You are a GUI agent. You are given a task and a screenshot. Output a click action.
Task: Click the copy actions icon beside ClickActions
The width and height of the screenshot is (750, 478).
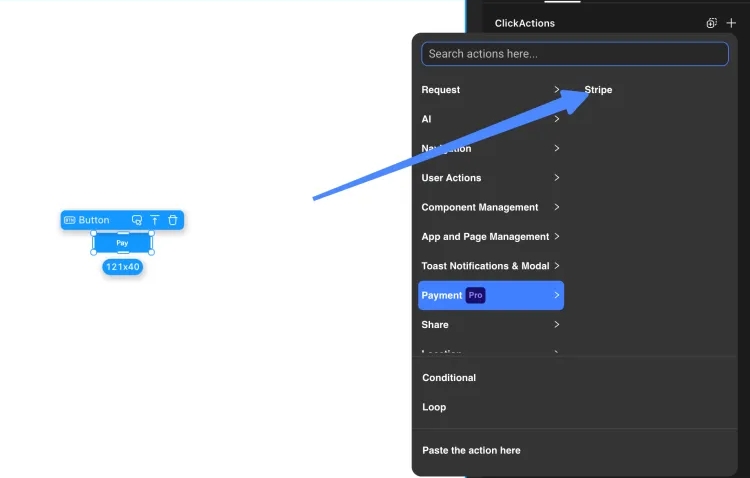pyautogui.click(x=711, y=23)
